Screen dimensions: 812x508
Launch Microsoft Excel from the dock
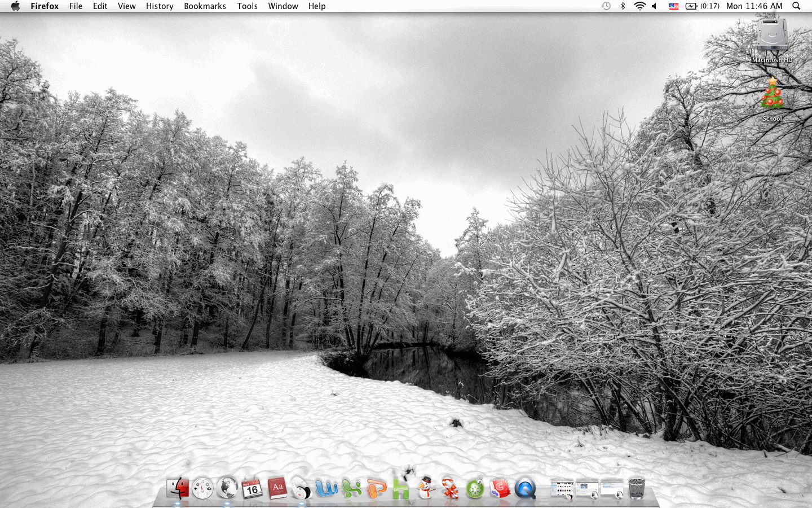(351, 488)
